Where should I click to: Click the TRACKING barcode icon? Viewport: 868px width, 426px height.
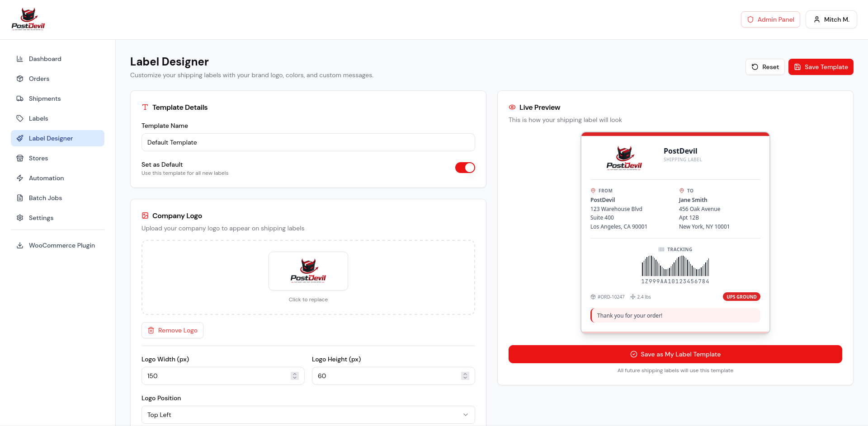click(661, 249)
